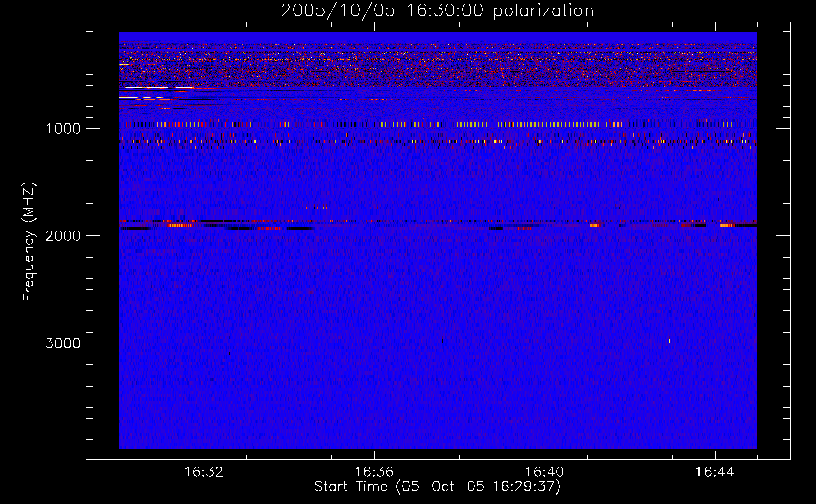Click the 16:44 time tick label
Image resolution: width=816 pixels, height=504 pixels.
tap(715, 472)
